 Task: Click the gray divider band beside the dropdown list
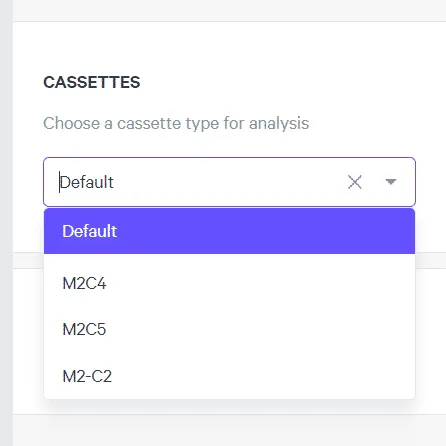coord(431,260)
